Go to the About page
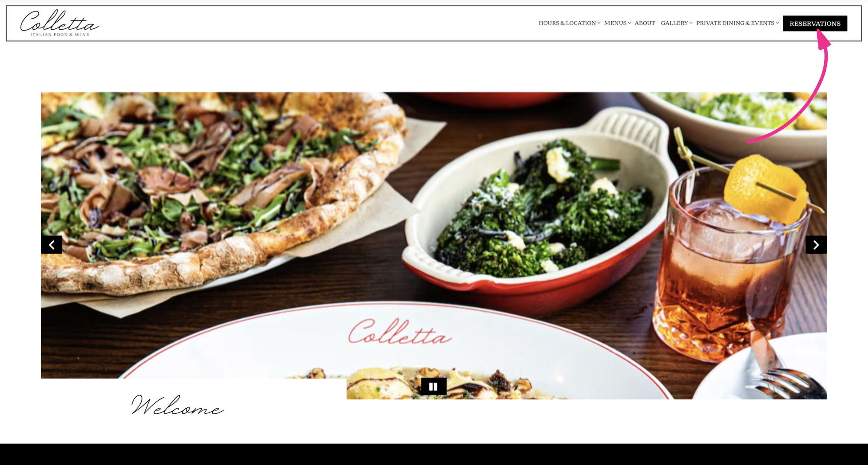The image size is (868, 465). pyautogui.click(x=645, y=23)
